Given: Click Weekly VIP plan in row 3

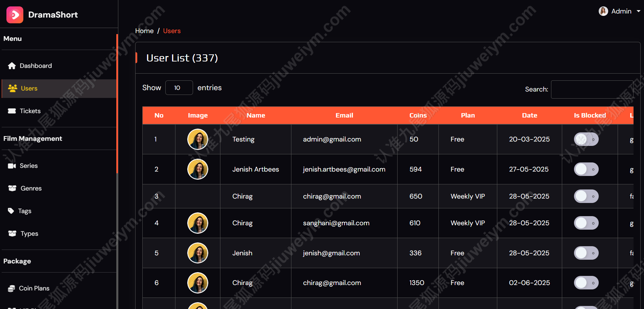Looking at the screenshot, I should [468, 196].
